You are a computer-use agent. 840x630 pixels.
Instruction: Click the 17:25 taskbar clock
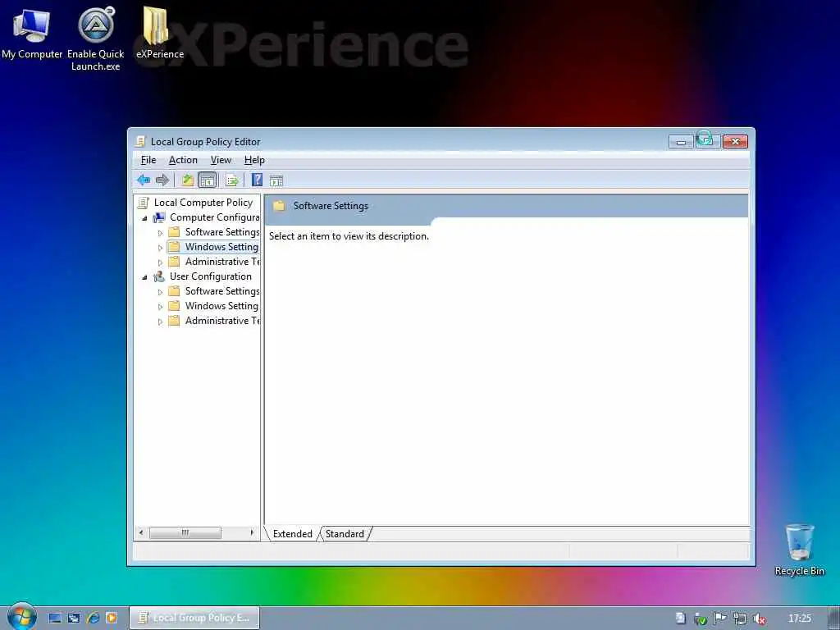point(800,619)
